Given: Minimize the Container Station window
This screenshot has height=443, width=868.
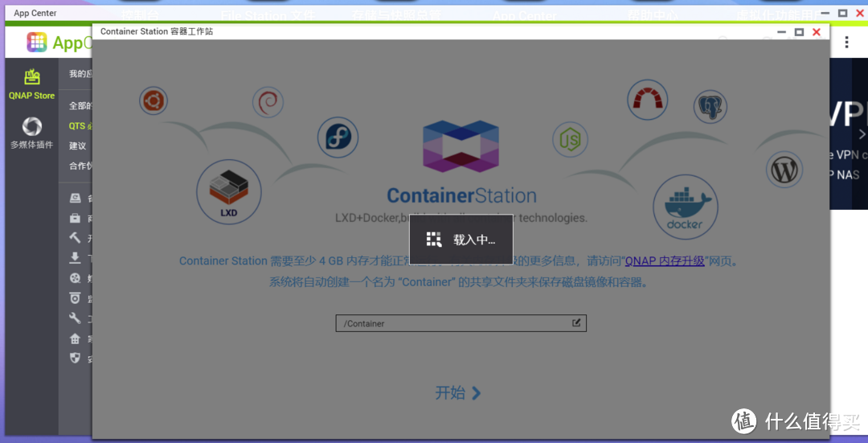Looking at the screenshot, I should [782, 32].
